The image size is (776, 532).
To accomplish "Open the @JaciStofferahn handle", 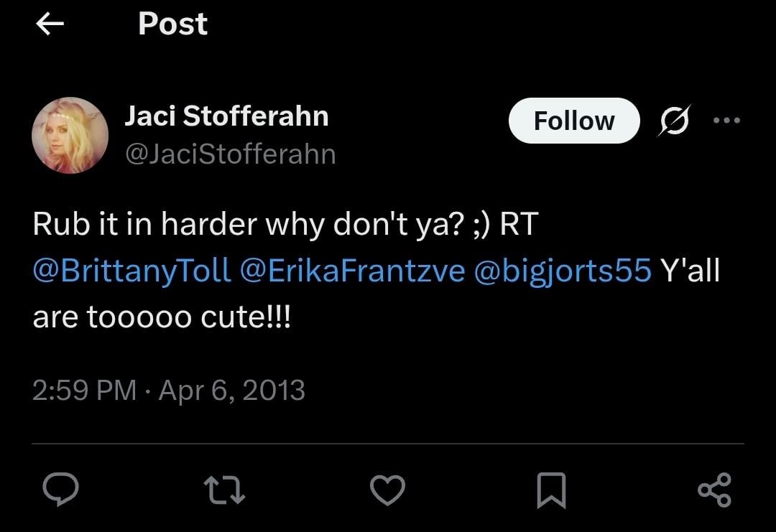I will pyautogui.click(x=231, y=154).
